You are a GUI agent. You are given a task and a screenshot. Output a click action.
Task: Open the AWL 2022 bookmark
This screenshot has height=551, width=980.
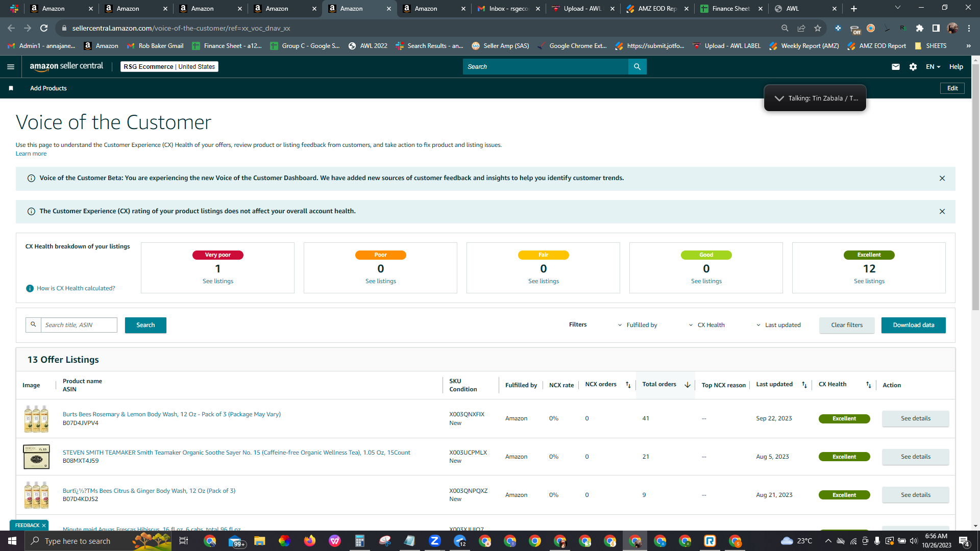click(x=367, y=46)
